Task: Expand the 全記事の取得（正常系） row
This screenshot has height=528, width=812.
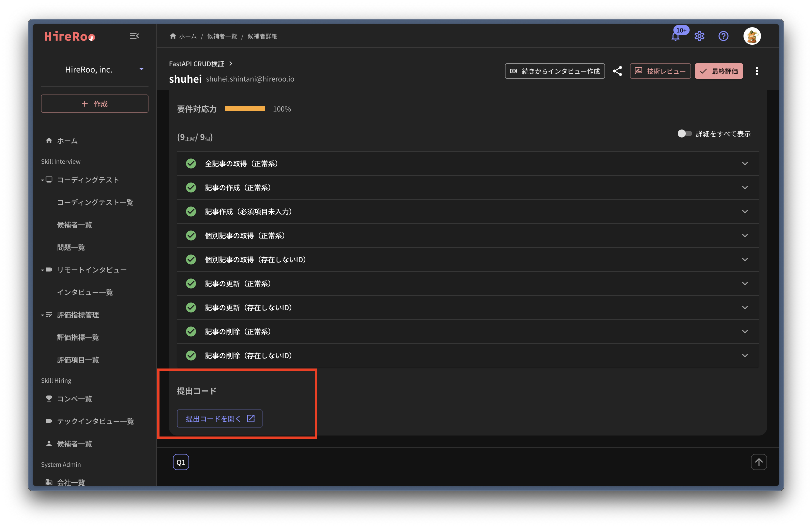Action: (x=467, y=163)
